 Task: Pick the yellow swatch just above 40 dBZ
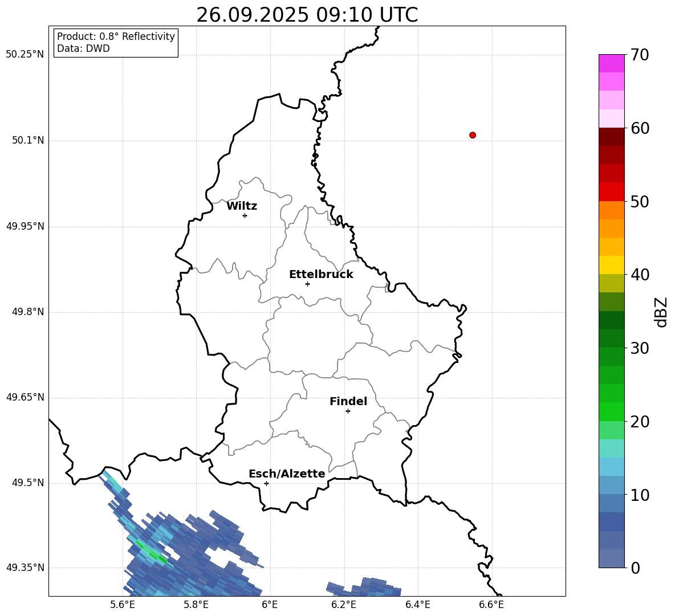coord(611,265)
